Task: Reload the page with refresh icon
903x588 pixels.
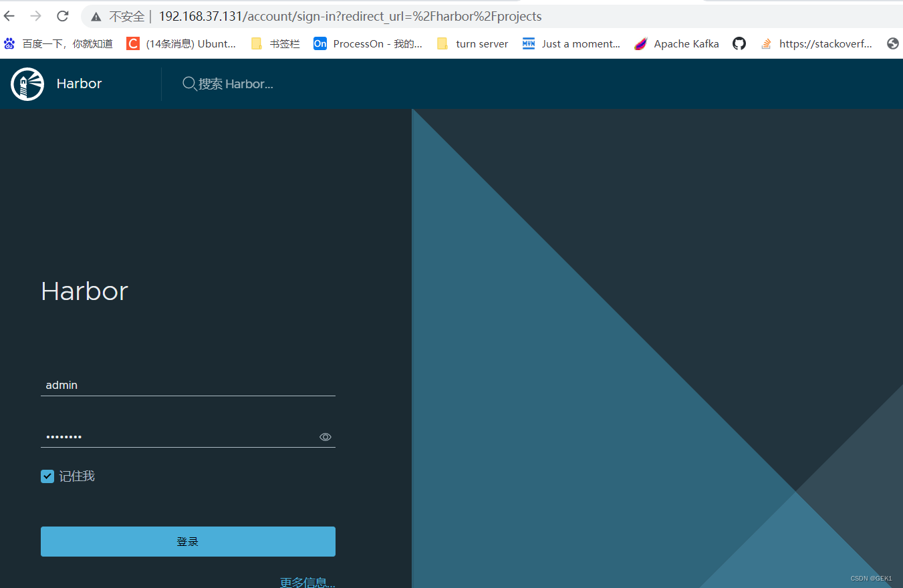Action: (63, 16)
